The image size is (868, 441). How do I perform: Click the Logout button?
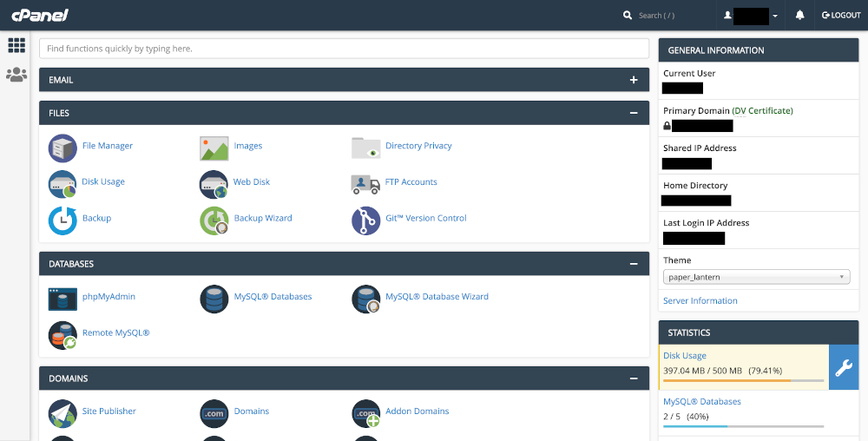(x=841, y=16)
